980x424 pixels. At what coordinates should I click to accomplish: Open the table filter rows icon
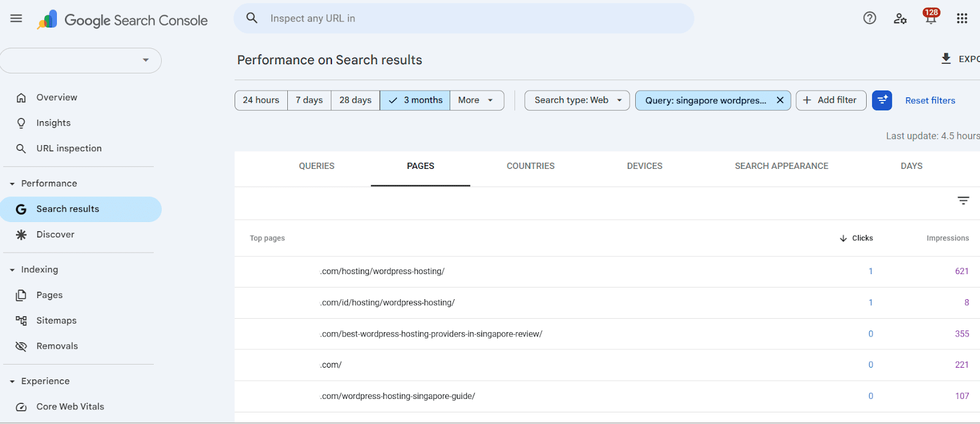pyautogui.click(x=963, y=201)
